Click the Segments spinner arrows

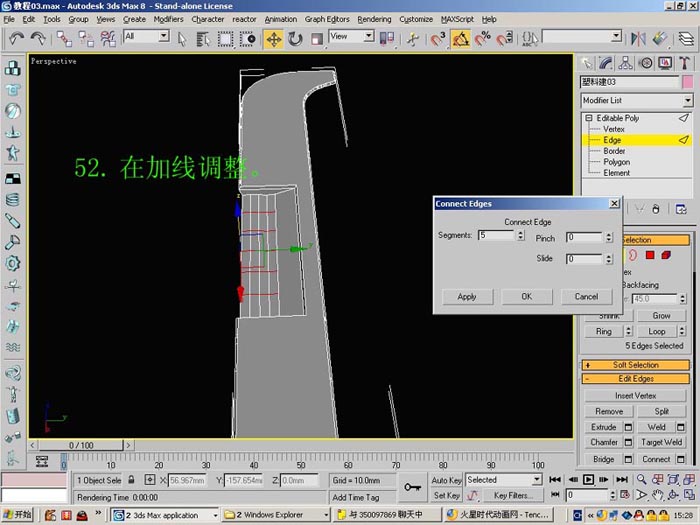point(521,235)
